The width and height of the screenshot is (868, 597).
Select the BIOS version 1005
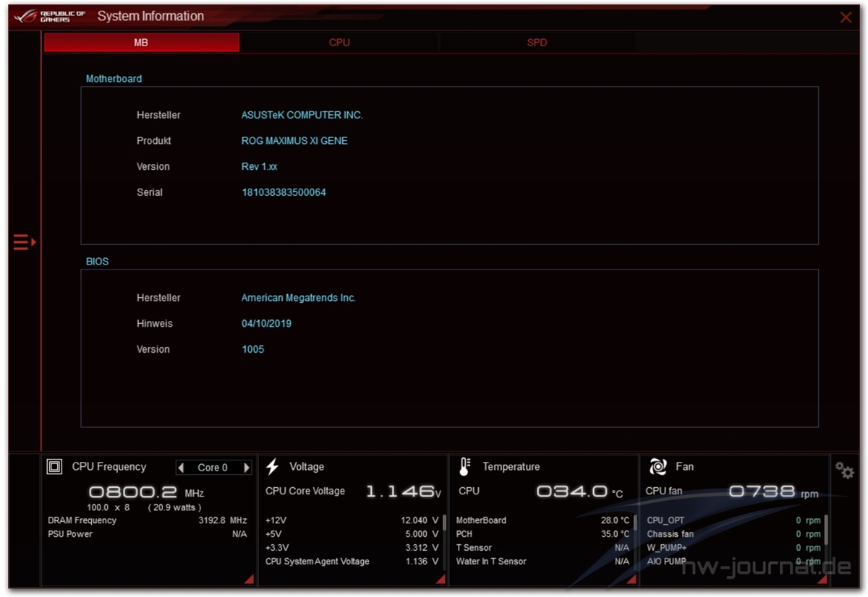(x=252, y=349)
